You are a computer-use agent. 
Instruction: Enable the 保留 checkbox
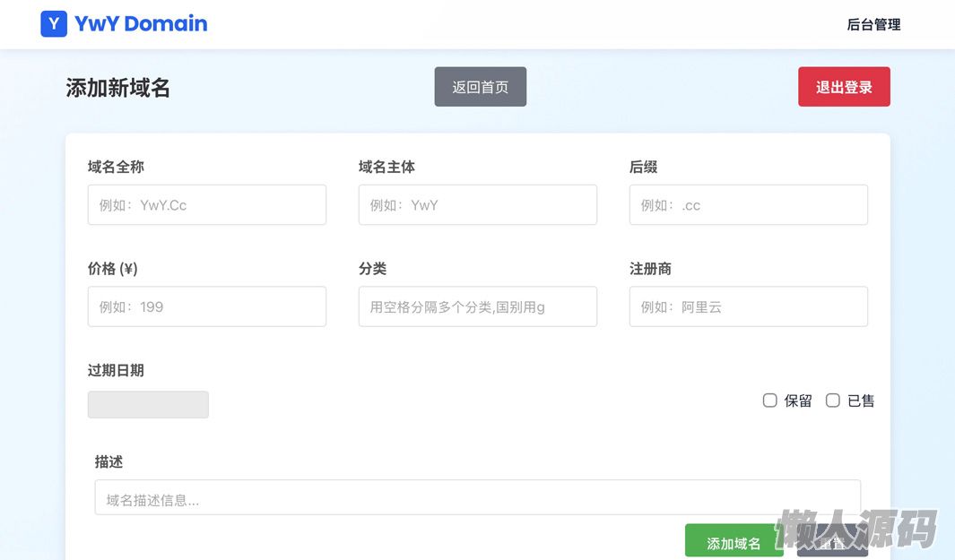[770, 401]
